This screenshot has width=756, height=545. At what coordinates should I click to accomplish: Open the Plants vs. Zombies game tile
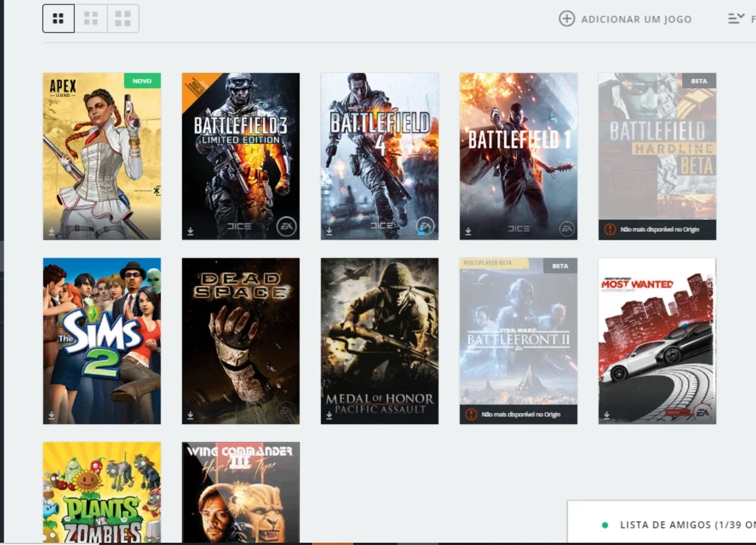(102, 493)
